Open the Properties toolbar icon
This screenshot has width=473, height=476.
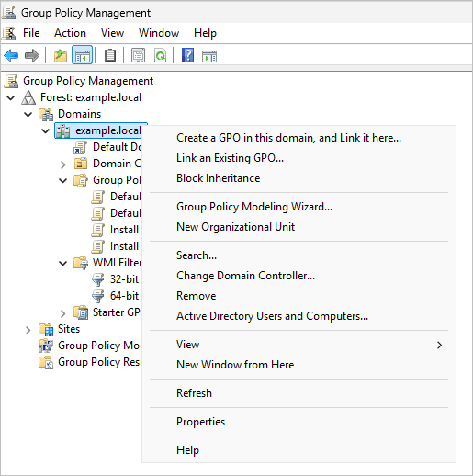click(x=138, y=55)
